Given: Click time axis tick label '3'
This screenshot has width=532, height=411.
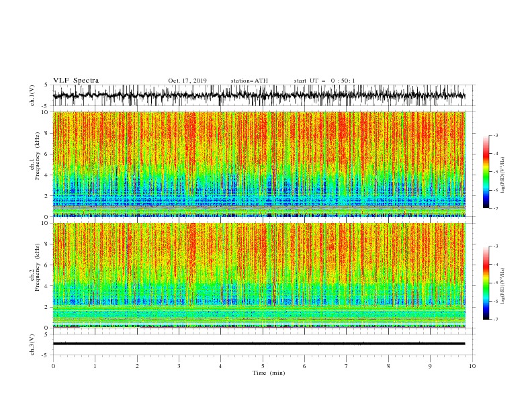Looking at the screenshot, I should tap(179, 366).
